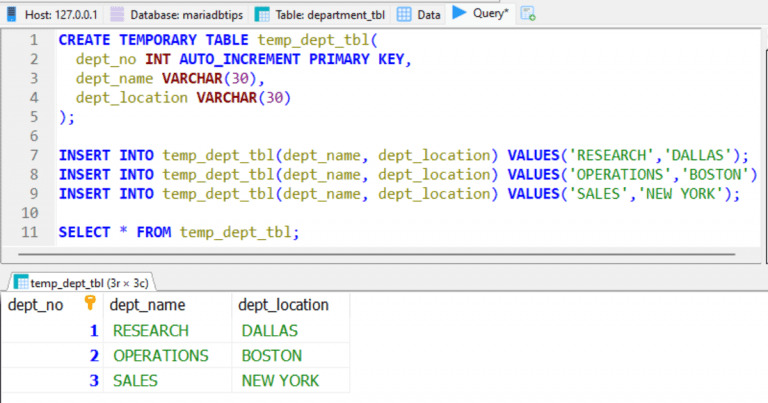Click the AUTO_INCREMENT keyword in line 2
Screen dimensions: 768x403
coord(240,59)
